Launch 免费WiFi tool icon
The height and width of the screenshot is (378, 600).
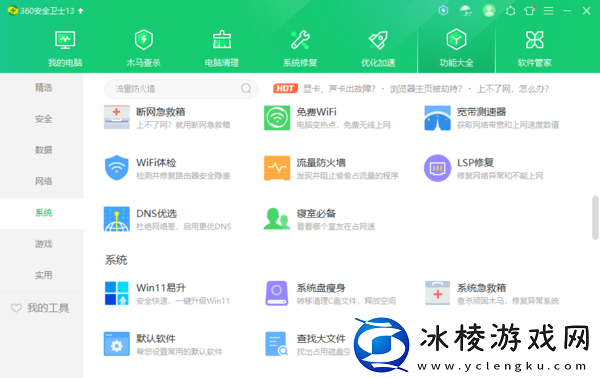tap(277, 118)
